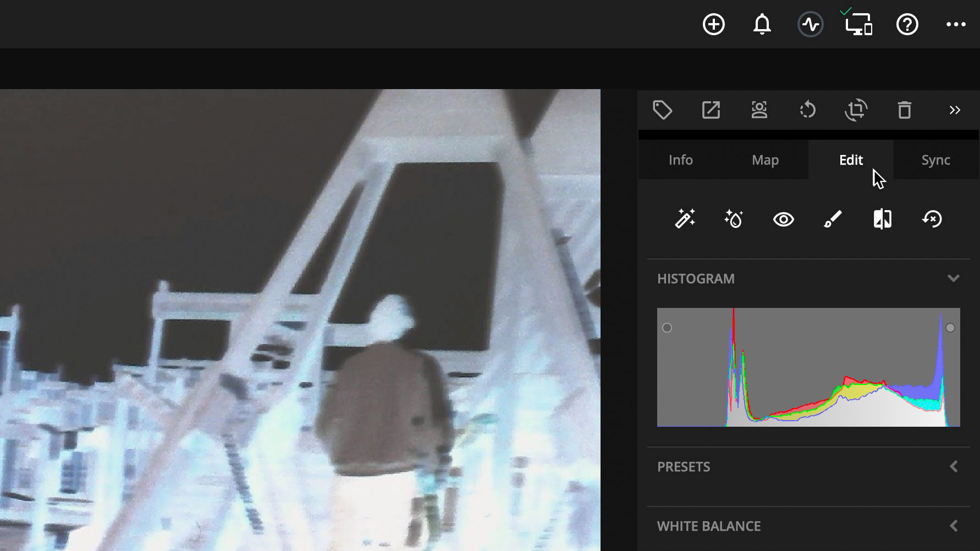The width and height of the screenshot is (980, 551).
Task: Select the brush tool icon
Action: pos(833,219)
